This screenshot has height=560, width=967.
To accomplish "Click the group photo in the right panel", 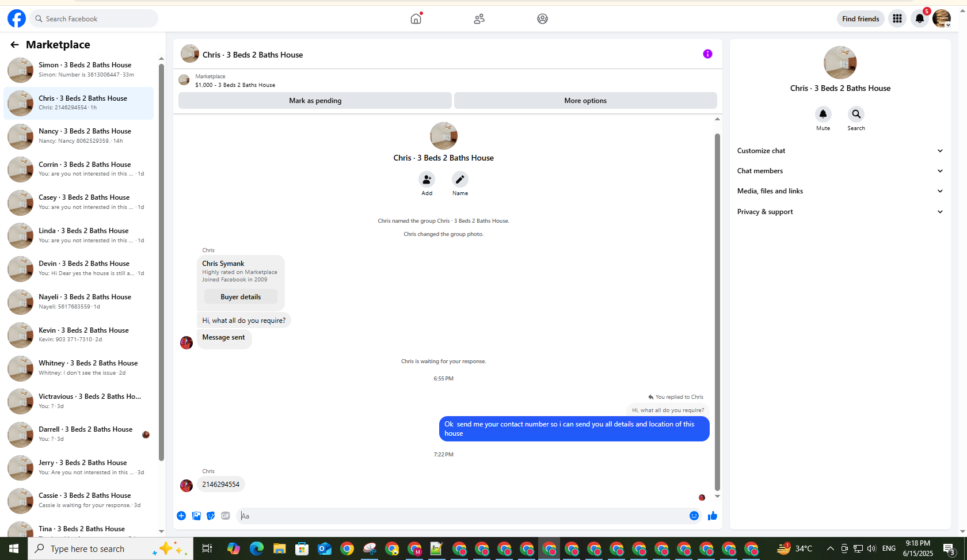I will point(840,62).
